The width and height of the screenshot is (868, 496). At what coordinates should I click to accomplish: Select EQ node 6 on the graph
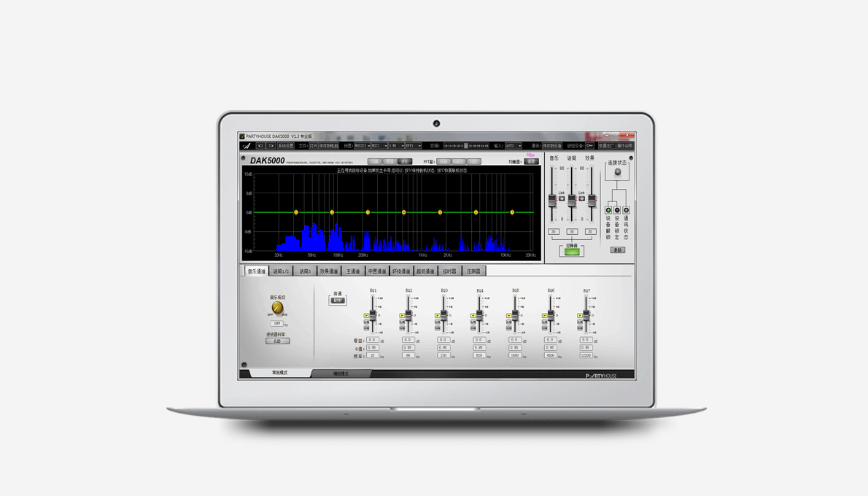pyautogui.click(x=476, y=212)
